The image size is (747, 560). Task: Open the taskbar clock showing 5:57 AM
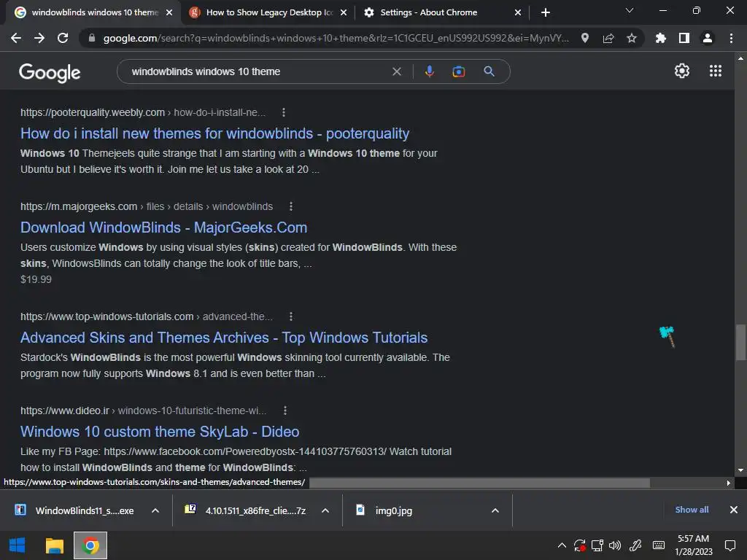pos(694,545)
